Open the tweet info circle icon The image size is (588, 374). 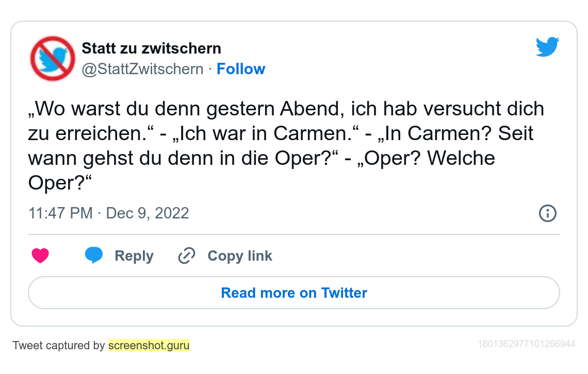(547, 213)
